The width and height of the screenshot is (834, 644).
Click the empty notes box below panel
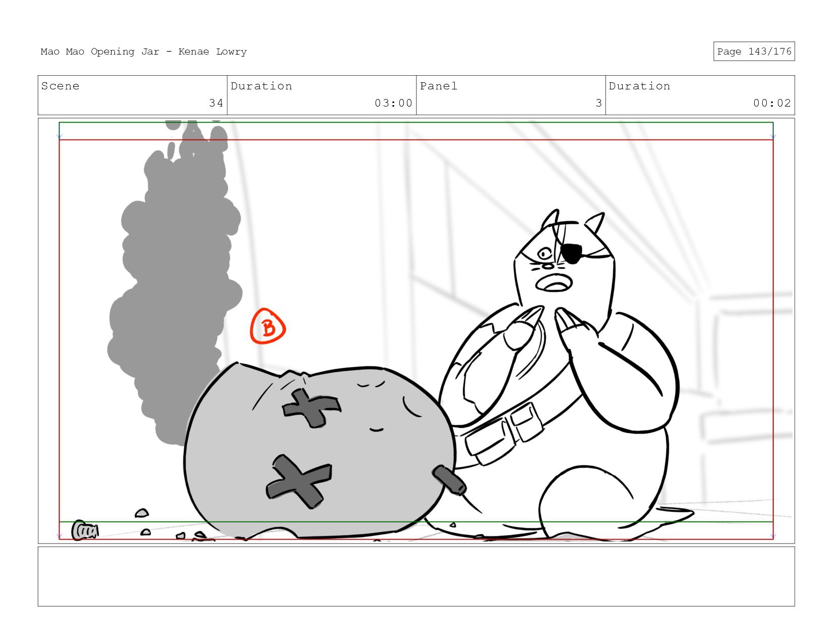tap(416, 576)
